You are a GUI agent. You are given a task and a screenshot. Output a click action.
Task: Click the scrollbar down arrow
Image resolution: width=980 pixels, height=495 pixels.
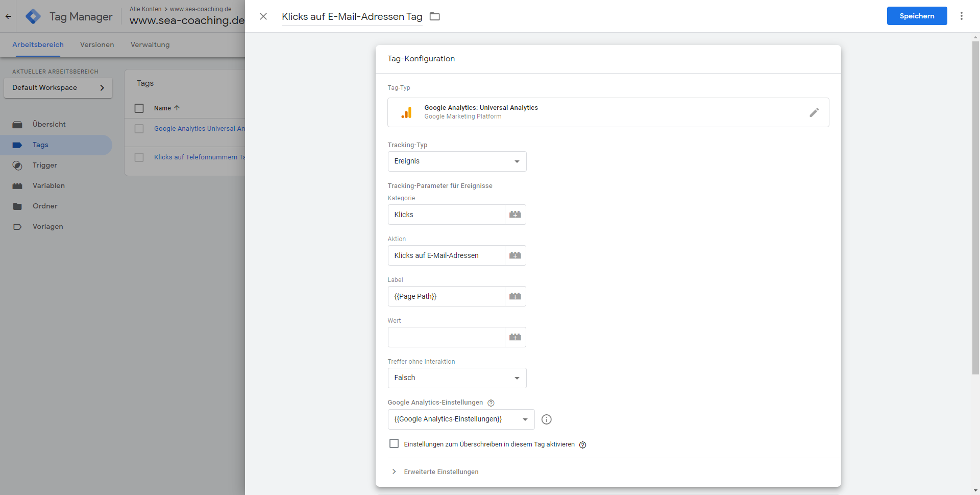[975, 491]
